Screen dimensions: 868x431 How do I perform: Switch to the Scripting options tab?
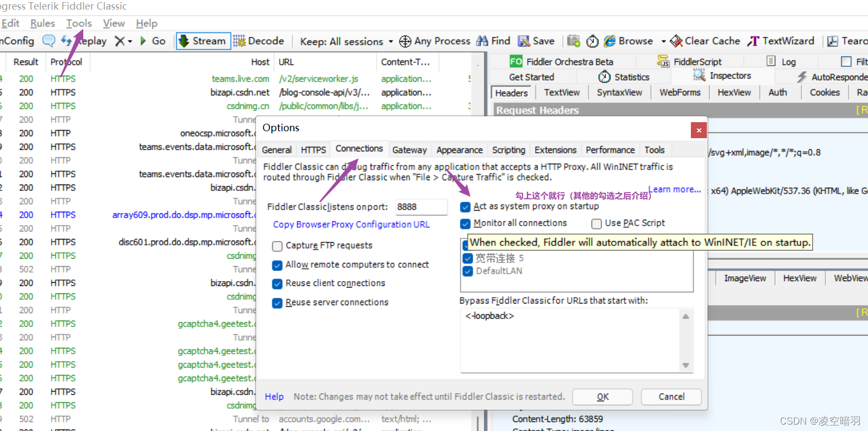tap(508, 150)
